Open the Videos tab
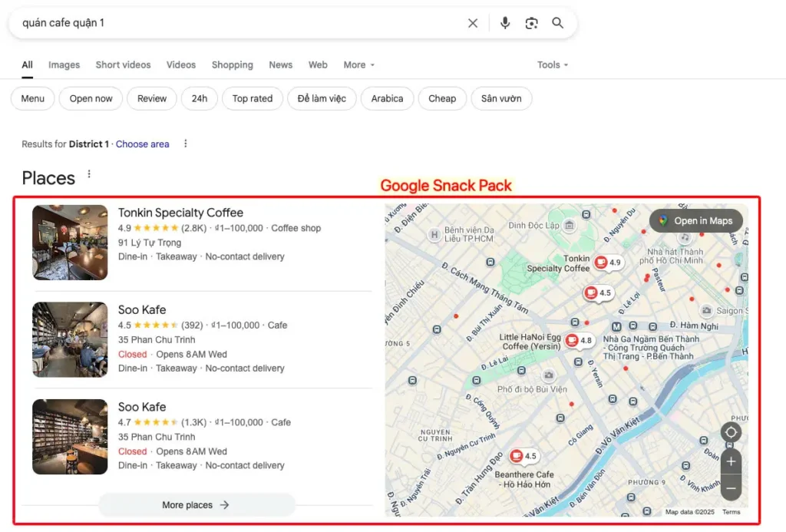 tap(181, 64)
